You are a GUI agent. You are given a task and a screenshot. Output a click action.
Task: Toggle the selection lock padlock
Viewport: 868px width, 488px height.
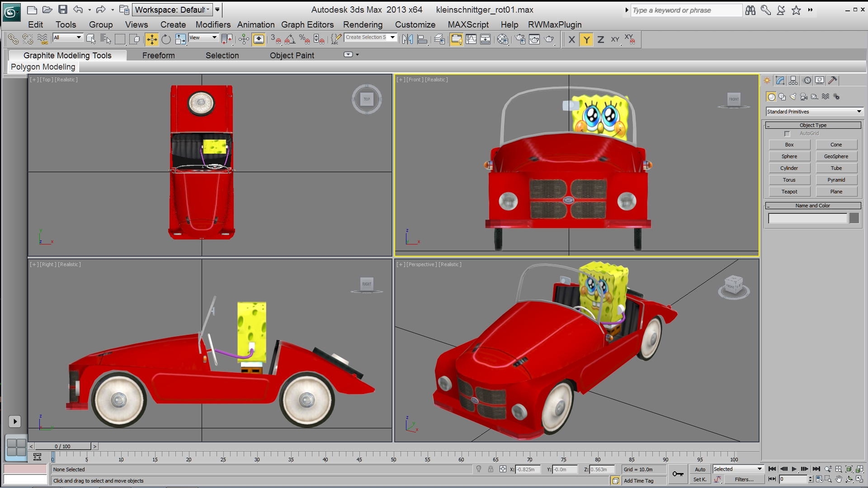(491, 469)
